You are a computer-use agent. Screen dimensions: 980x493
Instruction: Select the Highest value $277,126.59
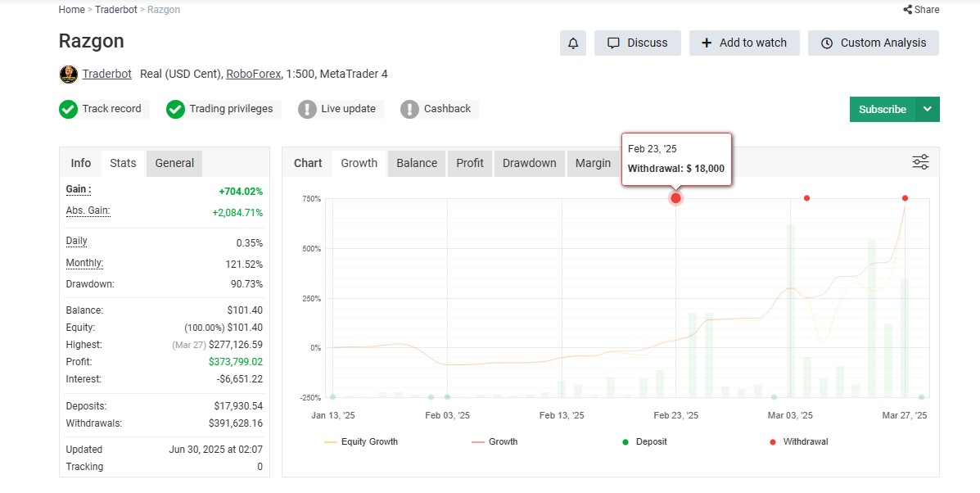click(x=236, y=344)
